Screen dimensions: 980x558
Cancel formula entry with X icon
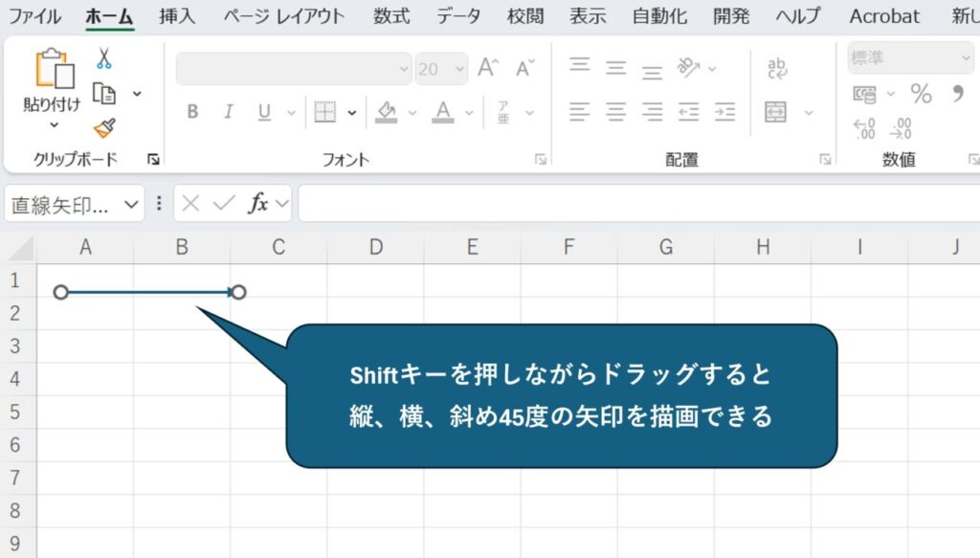point(190,203)
